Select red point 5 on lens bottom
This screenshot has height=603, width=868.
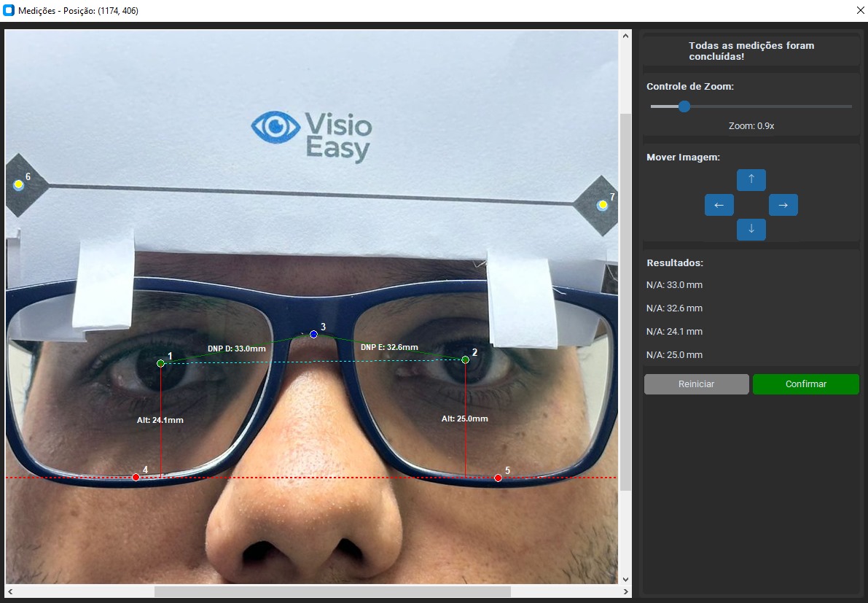click(498, 478)
